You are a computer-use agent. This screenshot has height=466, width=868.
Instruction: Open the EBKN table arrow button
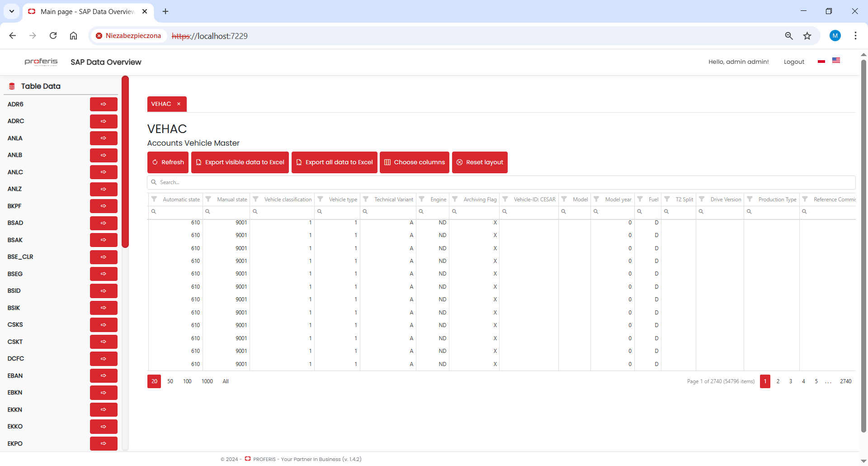pos(104,393)
